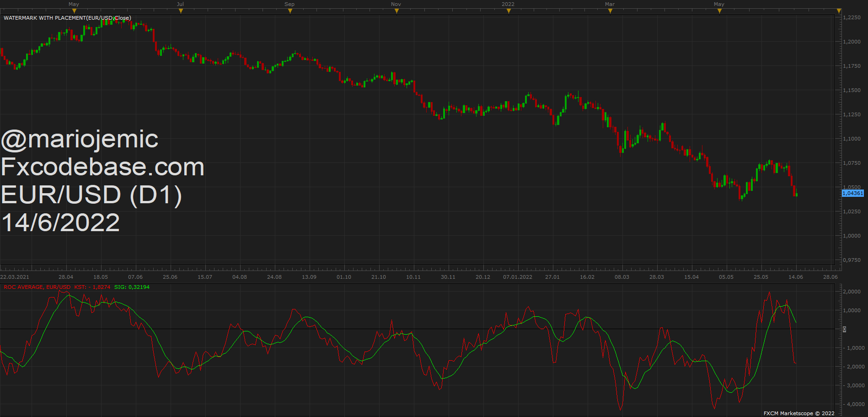Click the 0,9750 price axis label
The width and height of the screenshot is (868, 417).
click(x=852, y=260)
